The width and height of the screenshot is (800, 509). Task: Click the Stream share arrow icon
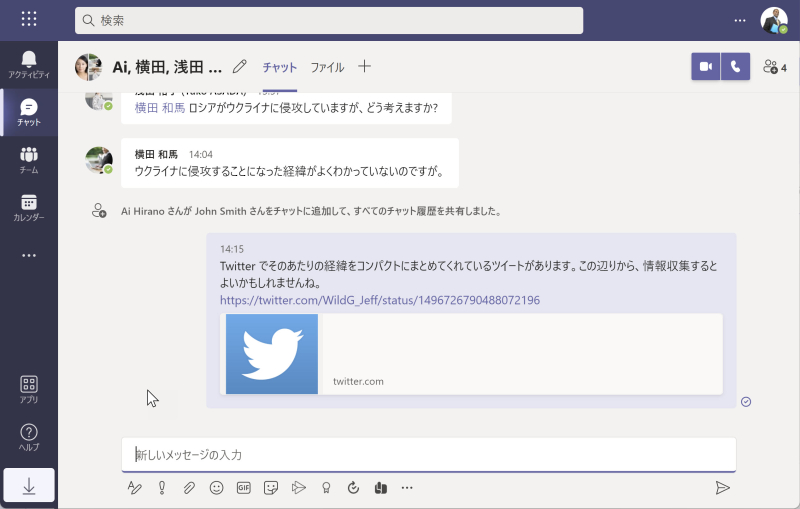(298, 488)
